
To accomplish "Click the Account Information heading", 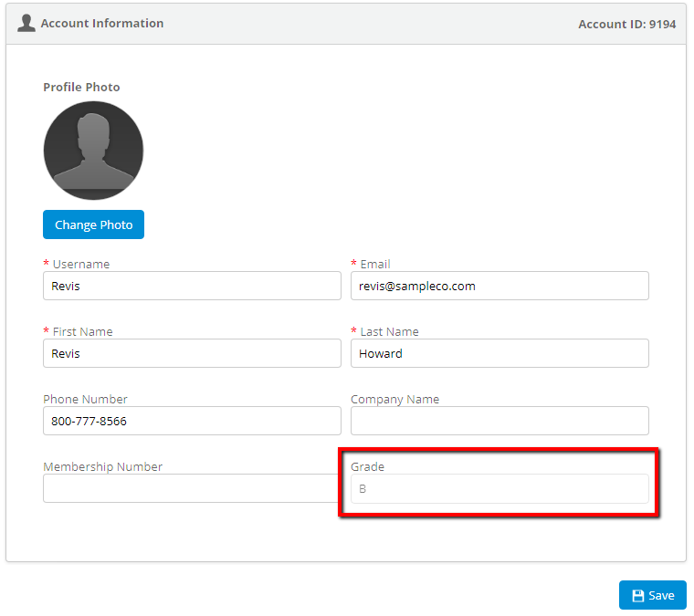I will 102,23.
